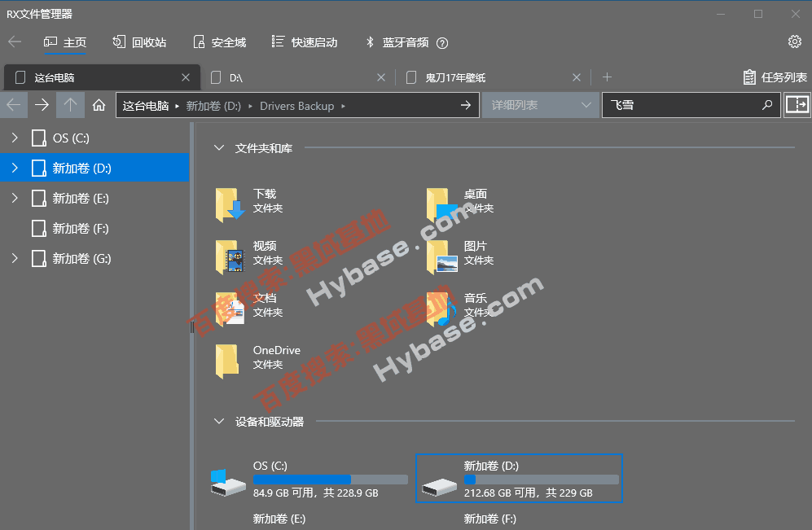Click the search magnifier icon

tap(767, 105)
